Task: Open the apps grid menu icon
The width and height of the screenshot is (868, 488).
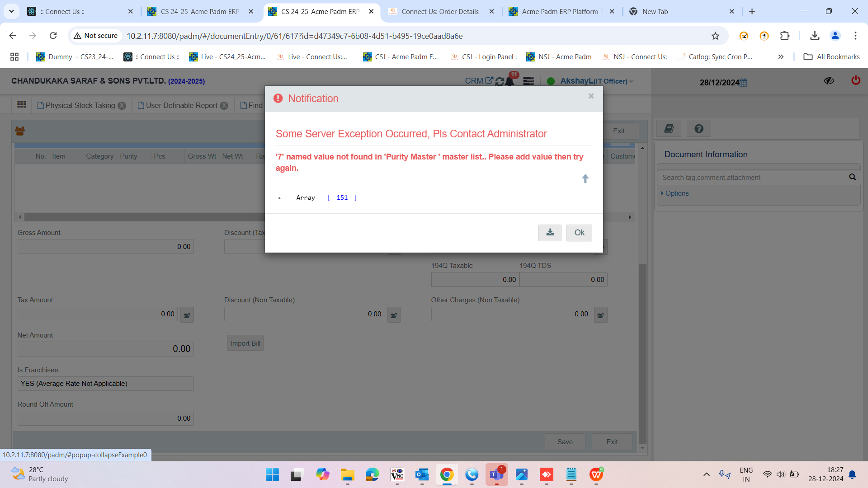Action: [21, 105]
